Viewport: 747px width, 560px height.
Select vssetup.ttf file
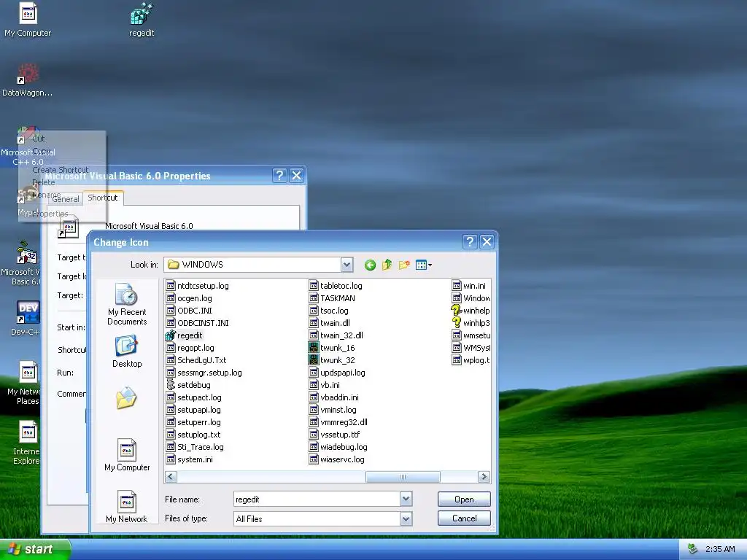[x=334, y=435]
